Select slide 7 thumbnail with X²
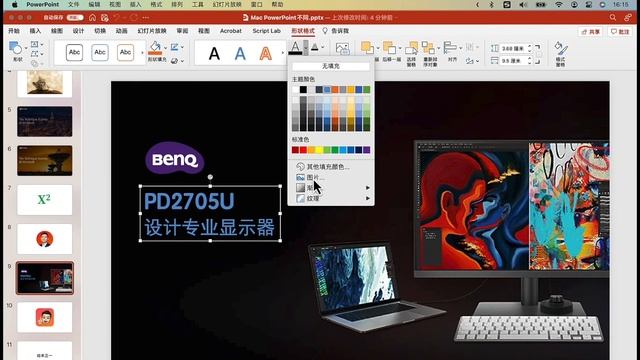 coord(45,200)
